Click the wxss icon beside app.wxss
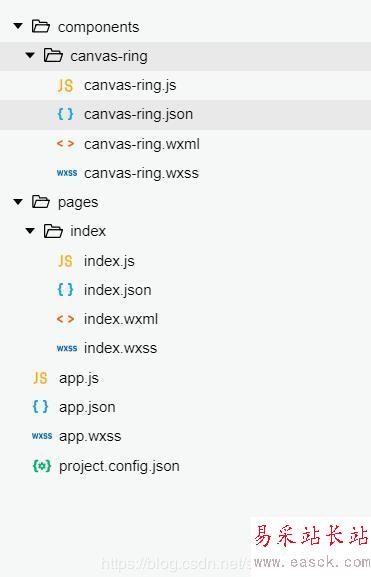The height and width of the screenshot is (577, 371). [x=42, y=436]
